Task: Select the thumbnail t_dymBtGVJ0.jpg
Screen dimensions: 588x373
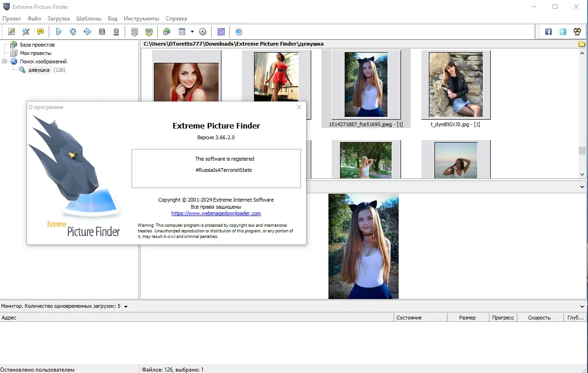Action: click(x=456, y=84)
